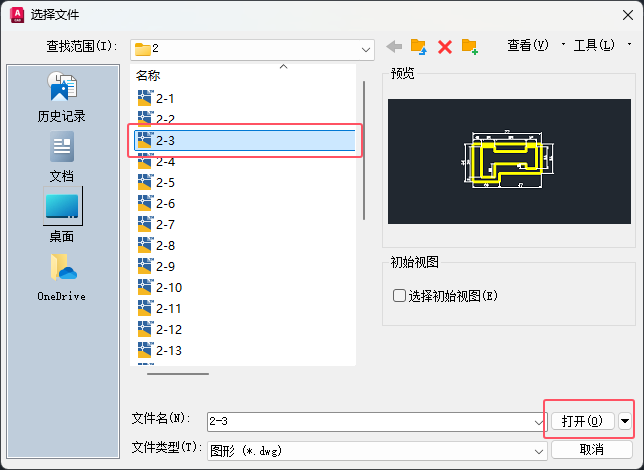
Task: Select the highlighted file 2-3
Action: [x=245, y=141]
